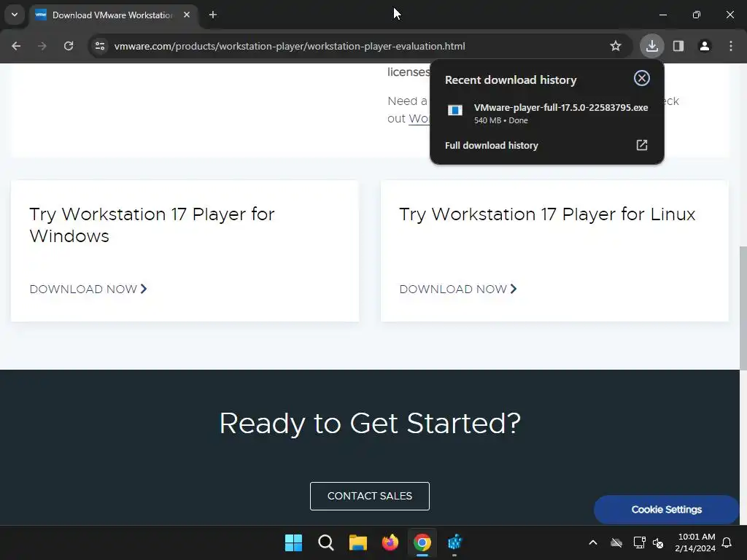This screenshot has width=747, height=560.
Task: Click Try Workstation 17 Player for Windows heading
Action: point(152,225)
